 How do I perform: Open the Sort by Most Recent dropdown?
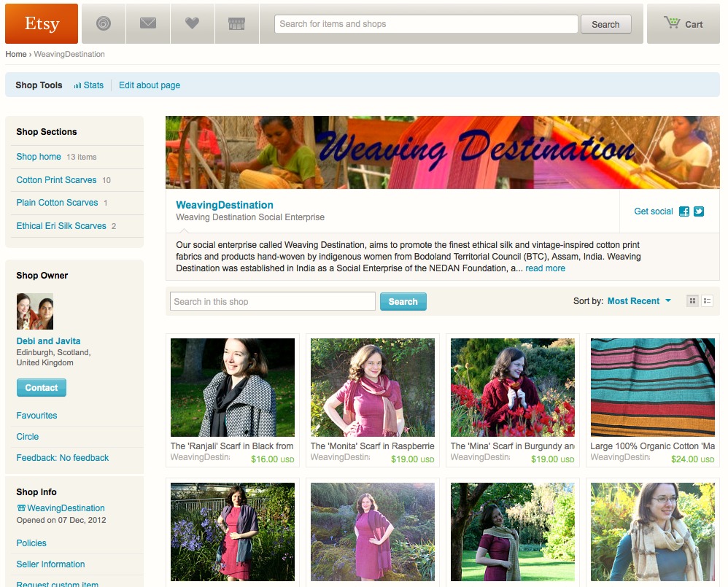coord(639,301)
